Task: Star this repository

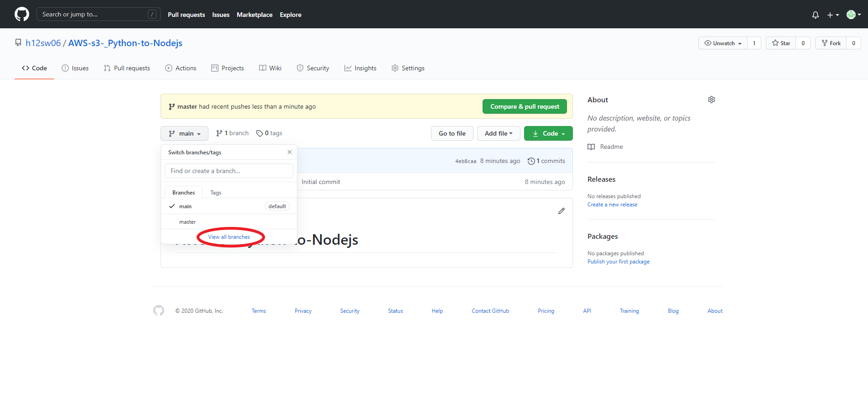Action: 781,43
